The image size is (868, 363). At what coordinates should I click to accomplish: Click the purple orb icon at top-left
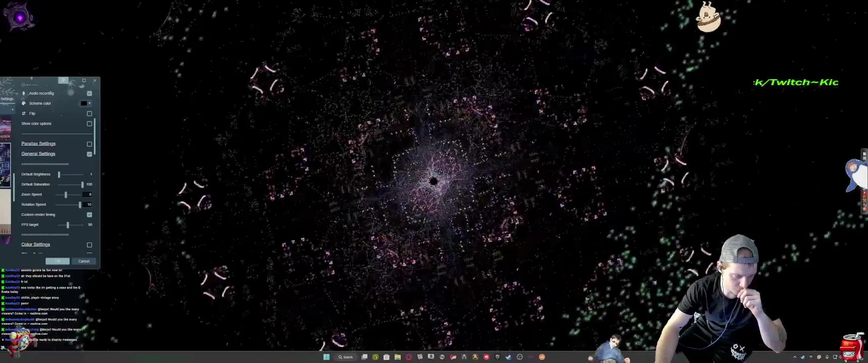click(x=19, y=18)
